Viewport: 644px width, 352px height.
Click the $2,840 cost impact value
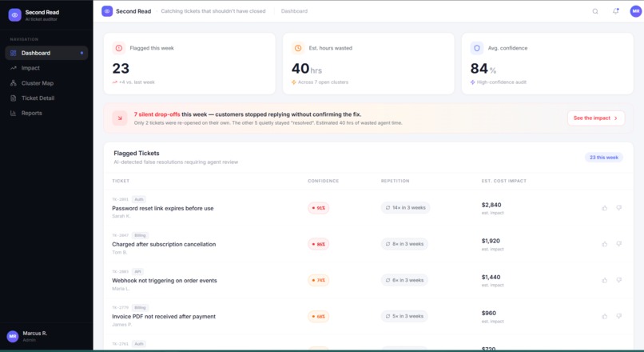pos(491,205)
